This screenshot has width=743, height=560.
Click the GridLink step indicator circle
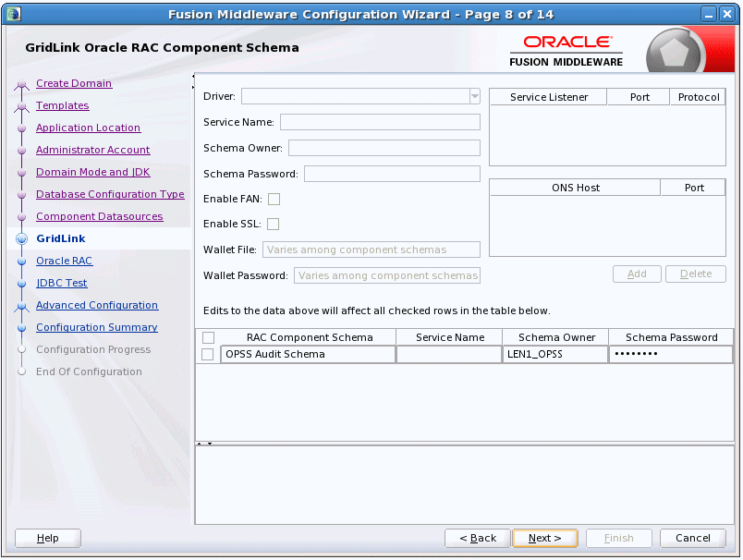[x=21, y=238]
